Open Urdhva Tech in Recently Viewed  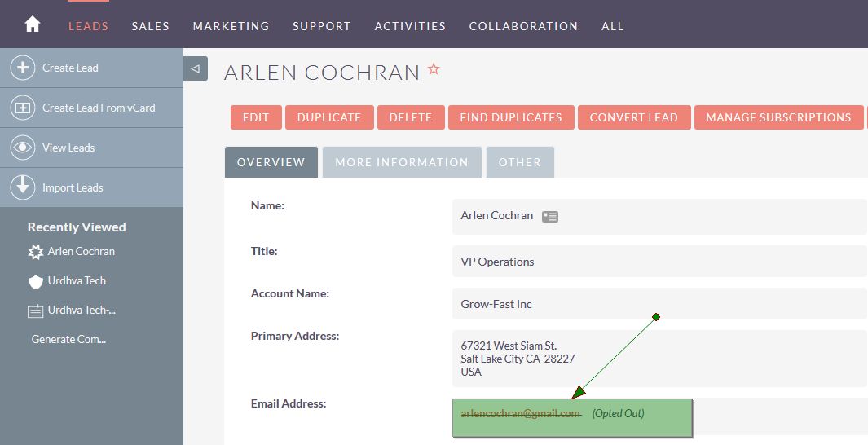coord(77,280)
